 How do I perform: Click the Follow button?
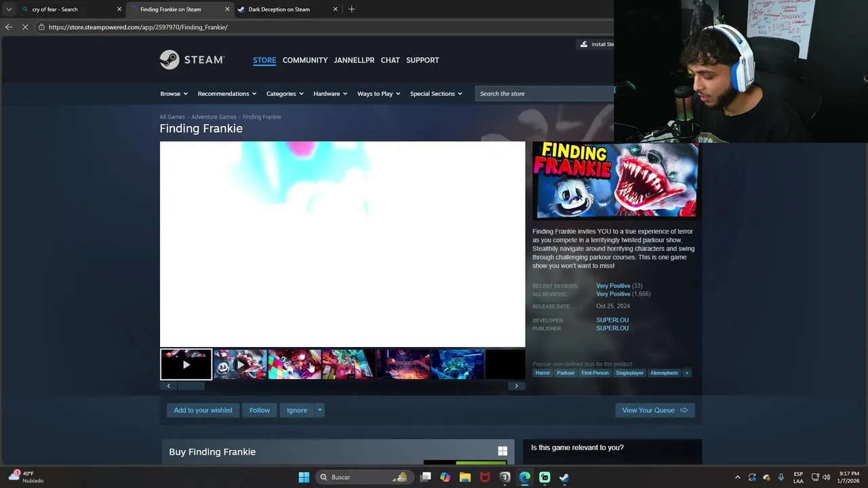[x=260, y=410]
